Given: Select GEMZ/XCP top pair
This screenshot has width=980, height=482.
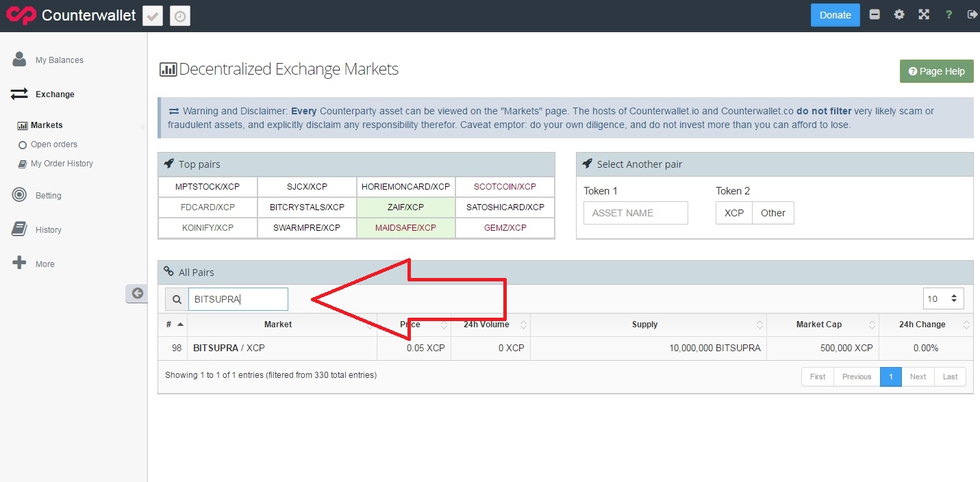Looking at the screenshot, I should [505, 228].
